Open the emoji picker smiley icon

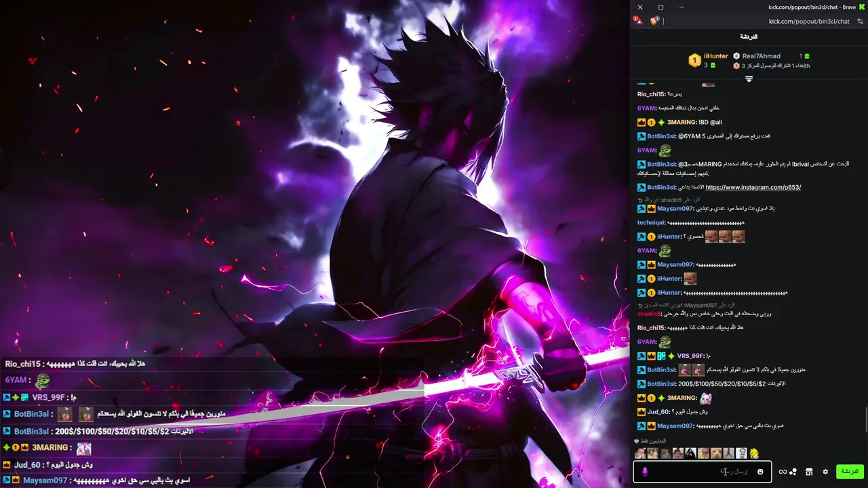click(760, 472)
